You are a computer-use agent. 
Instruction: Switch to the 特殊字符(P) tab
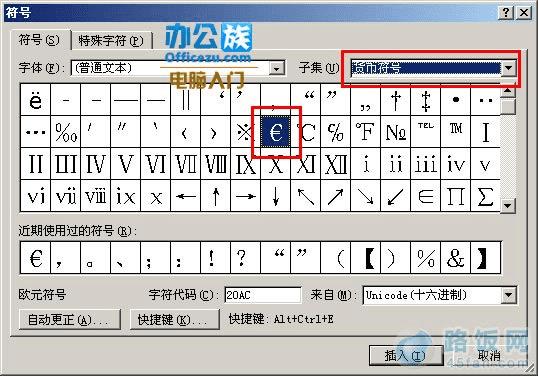coord(111,41)
